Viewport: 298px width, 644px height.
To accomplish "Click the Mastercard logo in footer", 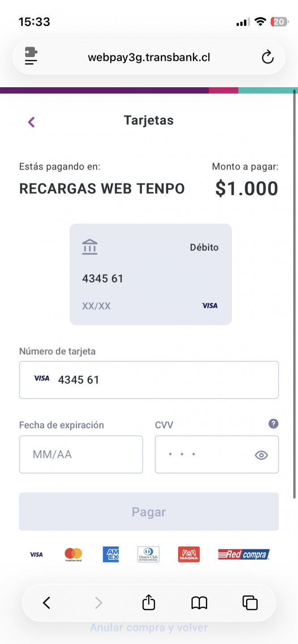I will 73,555.
